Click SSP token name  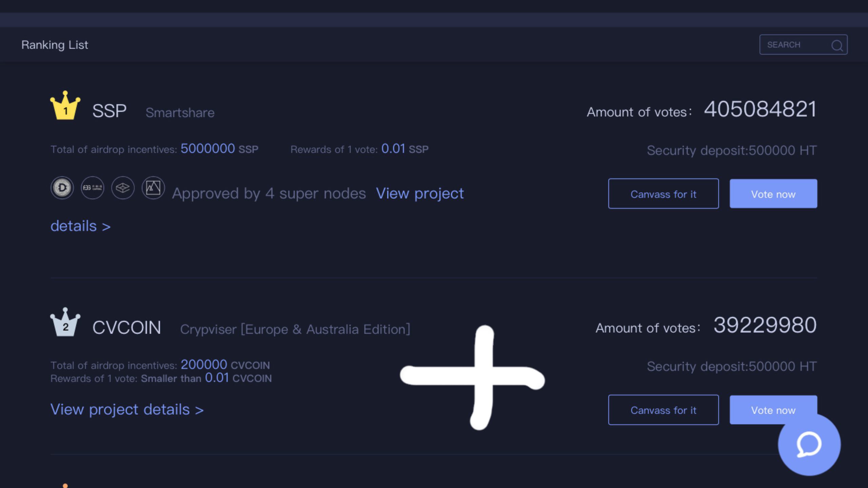(x=109, y=111)
